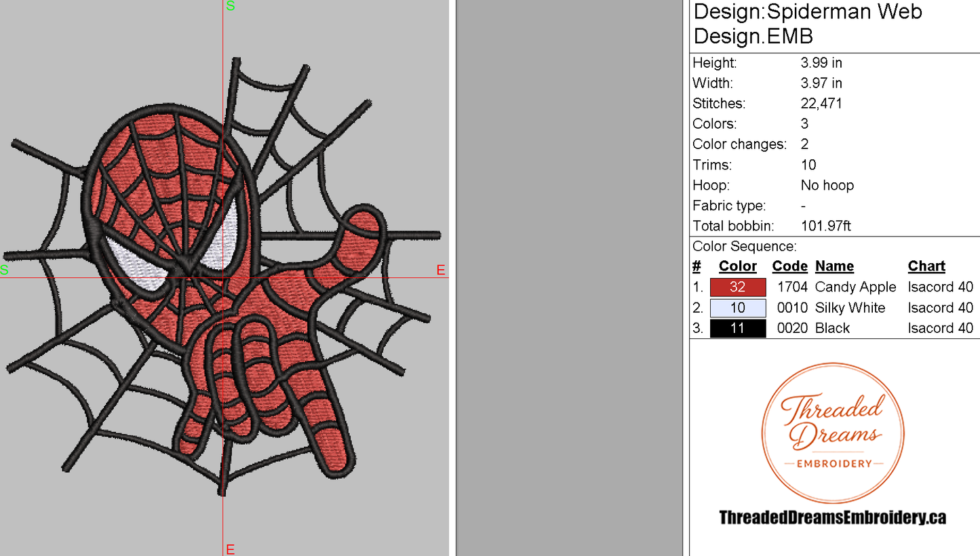Screen dimensions: 980x556
Task: Click the green S marker on left edge
Action: pyautogui.click(x=4, y=270)
